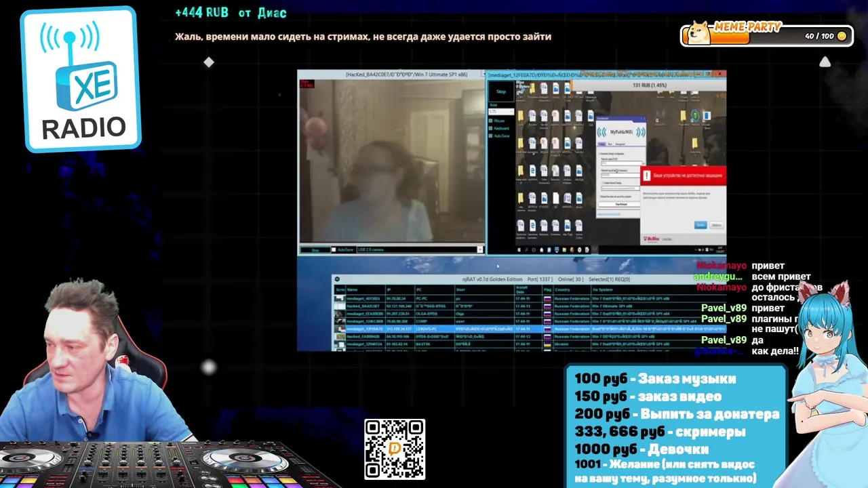
Task: Toggle the Auto Save checkbox in remote desktop panel
Action: point(491,136)
